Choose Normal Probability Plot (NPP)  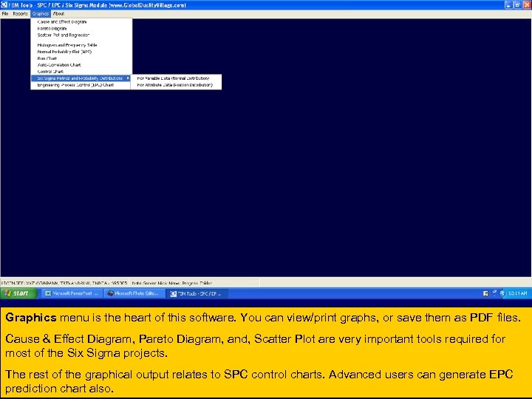pos(81,52)
